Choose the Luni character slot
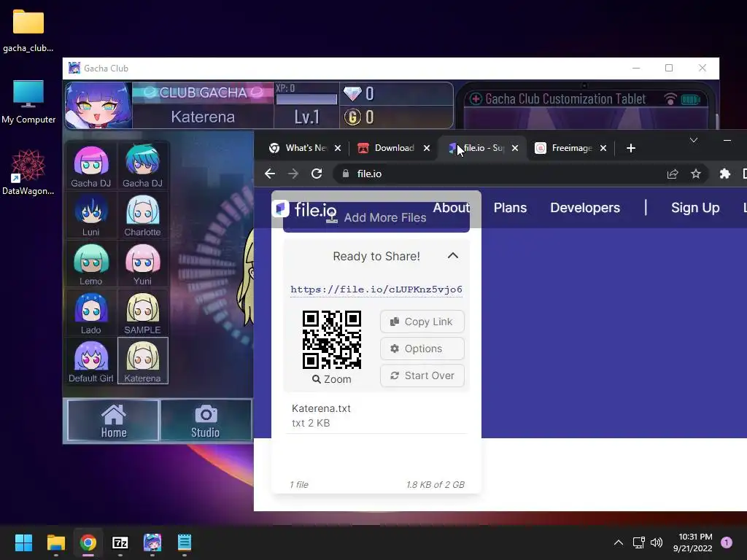 pos(91,215)
